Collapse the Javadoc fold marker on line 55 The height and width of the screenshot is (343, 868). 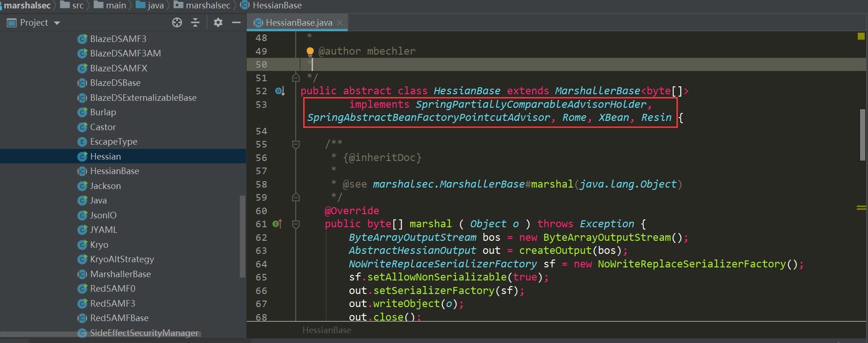(x=296, y=145)
